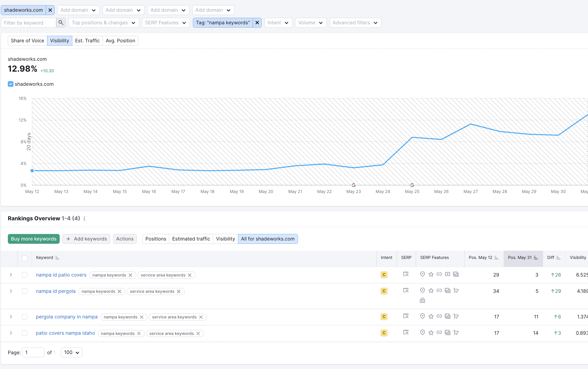View SERP snapshot for nampa id pergola
Viewport: 588px width, 369px height.
pos(406,291)
